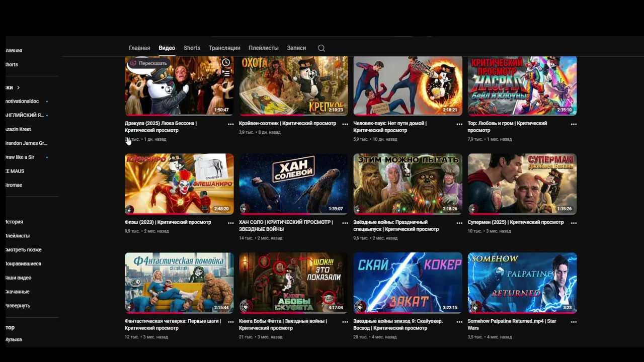Play the Somehow Palpatine Returned thumbnail
Viewport: 644px width, 362px height.
tap(522, 283)
